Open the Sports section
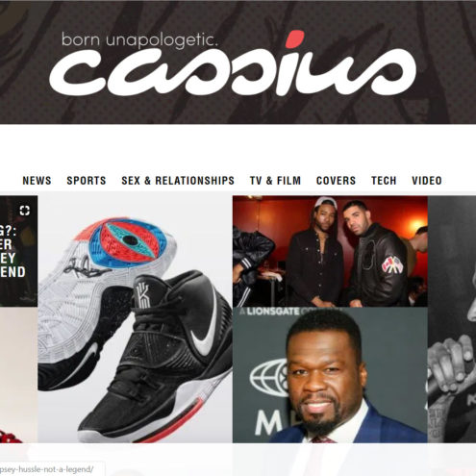The image size is (476, 476). click(x=87, y=181)
